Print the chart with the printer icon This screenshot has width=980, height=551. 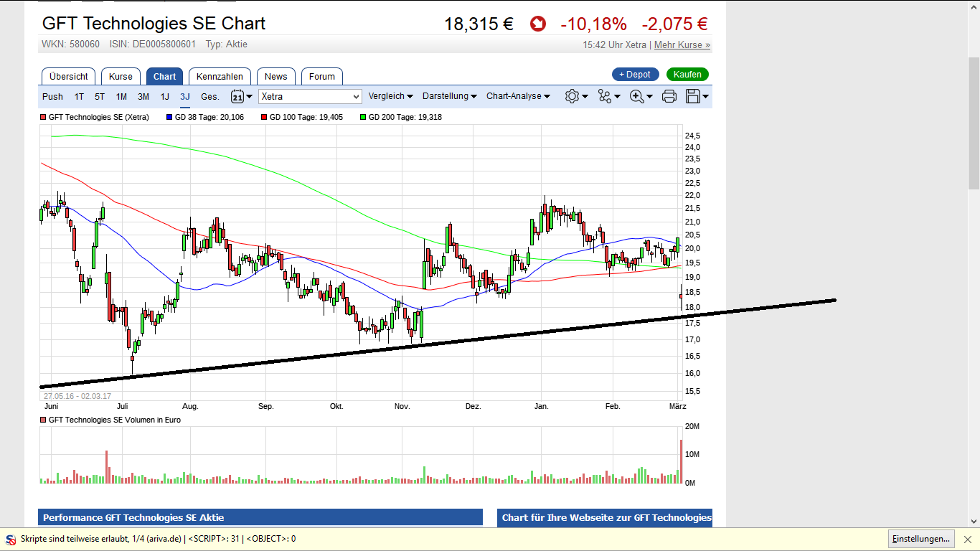(x=669, y=96)
